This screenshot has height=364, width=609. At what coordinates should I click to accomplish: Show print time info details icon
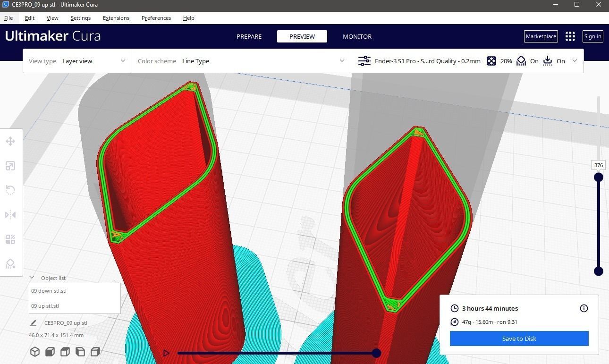click(x=584, y=308)
